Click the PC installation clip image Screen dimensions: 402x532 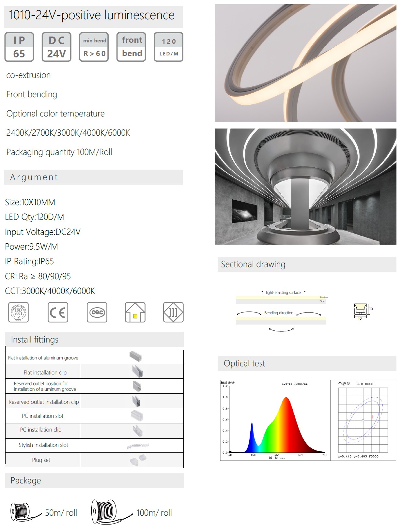coord(137,431)
